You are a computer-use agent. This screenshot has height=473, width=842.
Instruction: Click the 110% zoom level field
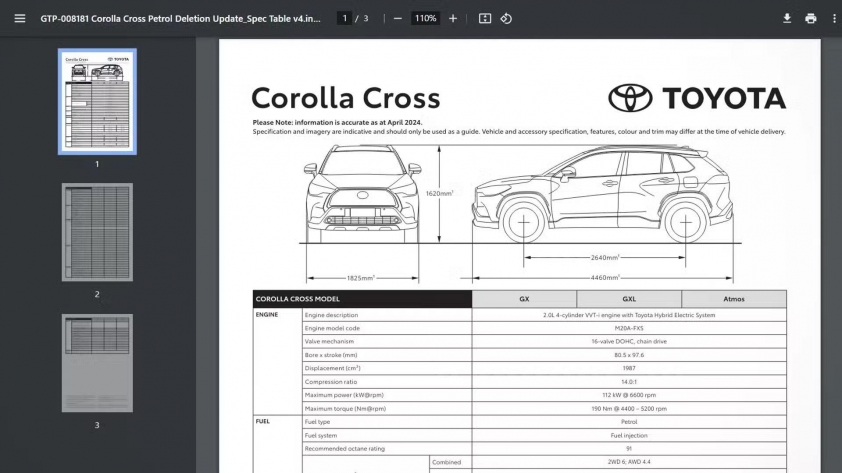coord(425,18)
